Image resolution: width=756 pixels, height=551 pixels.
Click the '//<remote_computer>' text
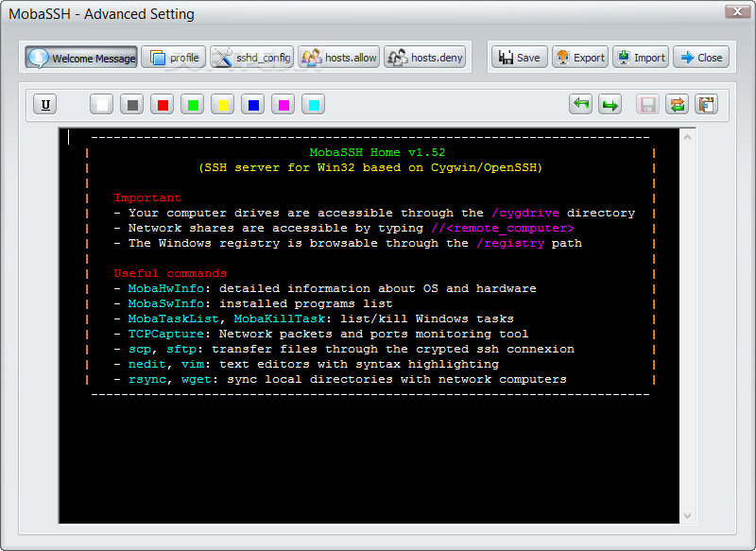(503, 228)
